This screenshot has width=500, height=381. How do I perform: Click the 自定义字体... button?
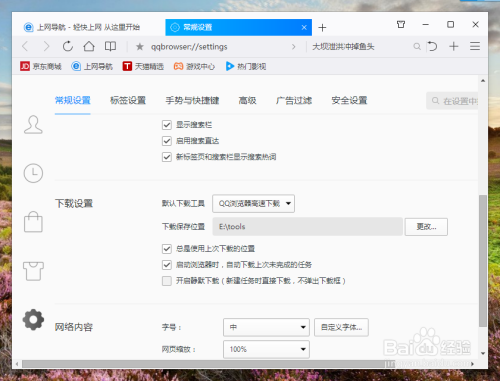(341, 327)
